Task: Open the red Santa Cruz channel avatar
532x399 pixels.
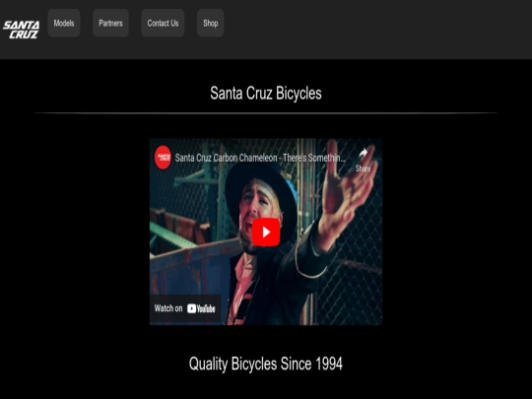Action: click(x=163, y=158)
